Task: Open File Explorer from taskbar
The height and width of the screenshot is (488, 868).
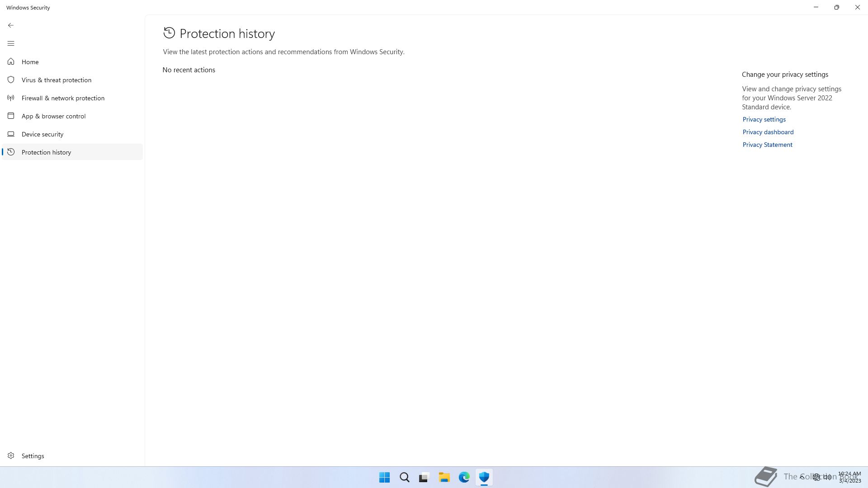Action: point(444,477)
